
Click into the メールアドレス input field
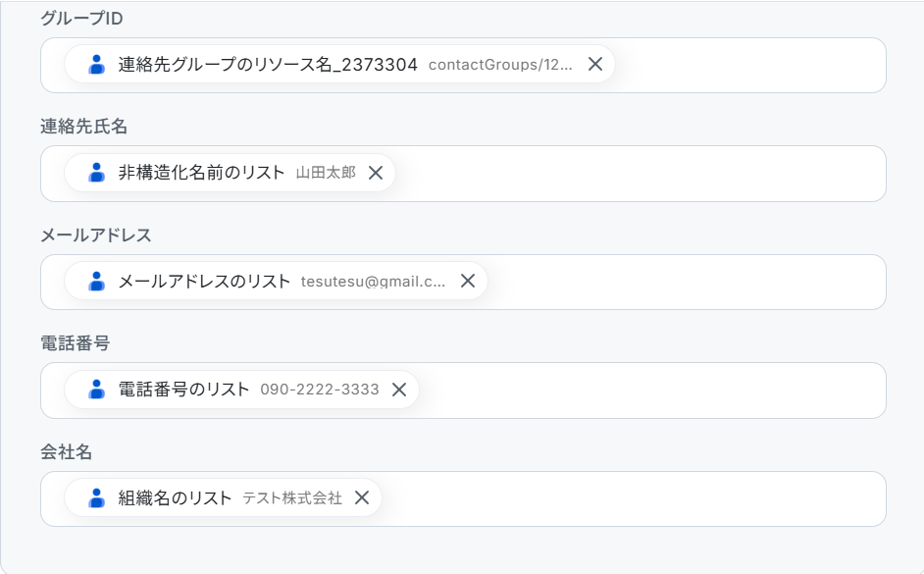click(687, 282)
